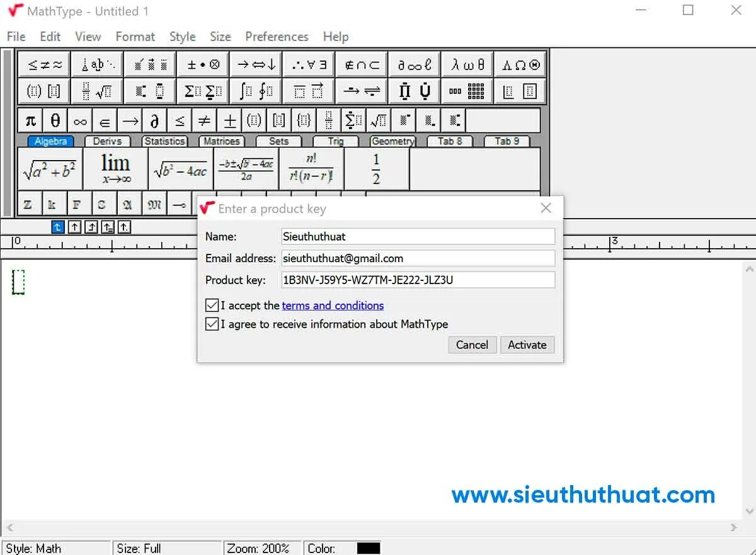The height and width of the screenshot is (555, 756).
Task: Uncheck I accept the terms and conditions
Action: pos(212,306)
